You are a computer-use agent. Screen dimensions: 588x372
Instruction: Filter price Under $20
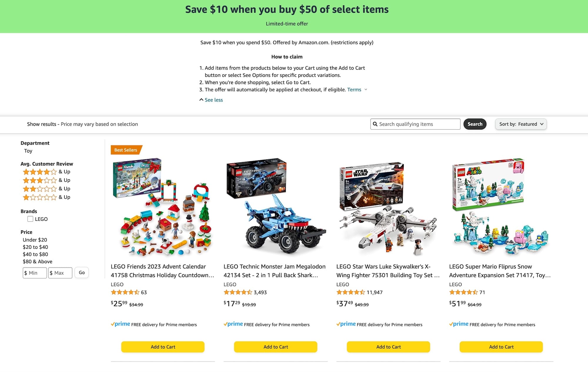[35, 240]
